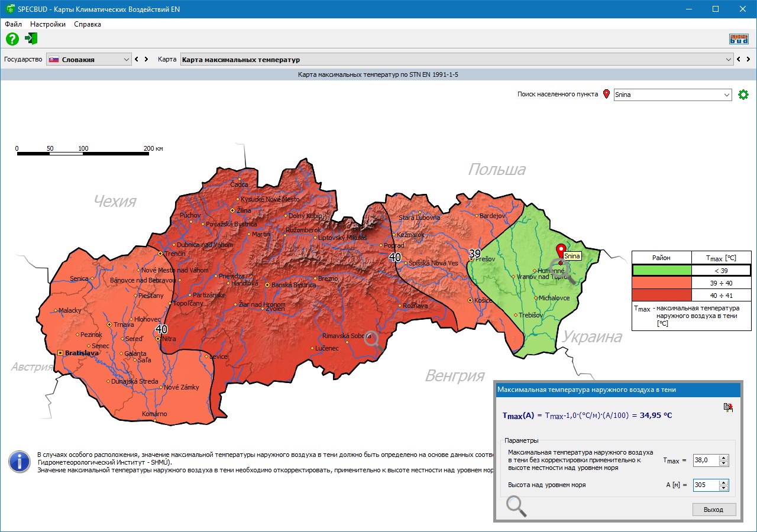Expand the country dropdown showing Словакия
This screenshot has height=532, width=757.
click(x=127, y=60)
